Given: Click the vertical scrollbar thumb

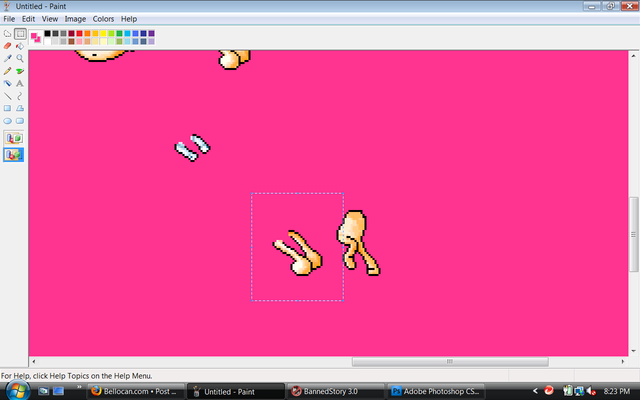Looking at the screenshot, I should coord(633,234).
